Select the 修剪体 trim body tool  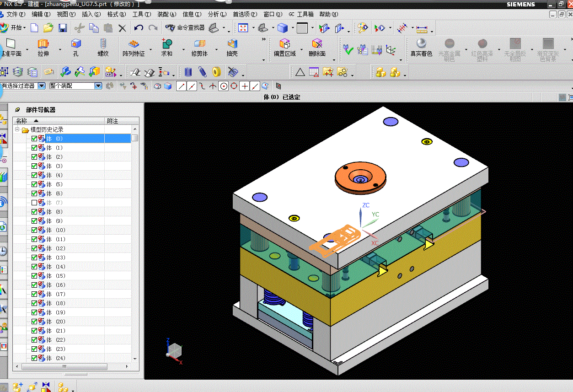(199, 48)
